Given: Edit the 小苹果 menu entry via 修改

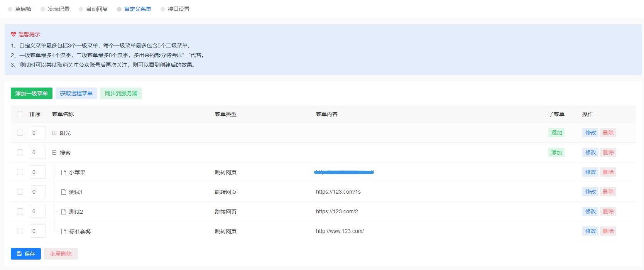Looking at the screenshot, I should point(590,172).
